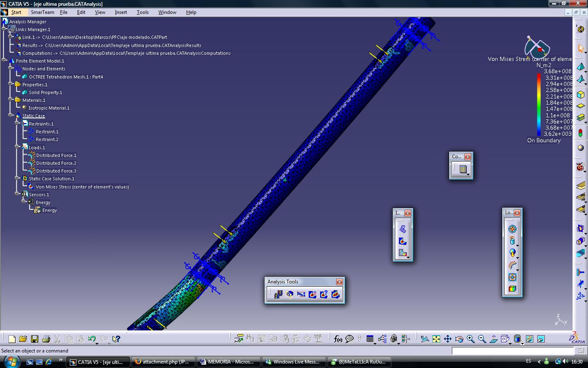Undo the last action
This screenshot has width=588, height=368.
coord(92,339)
